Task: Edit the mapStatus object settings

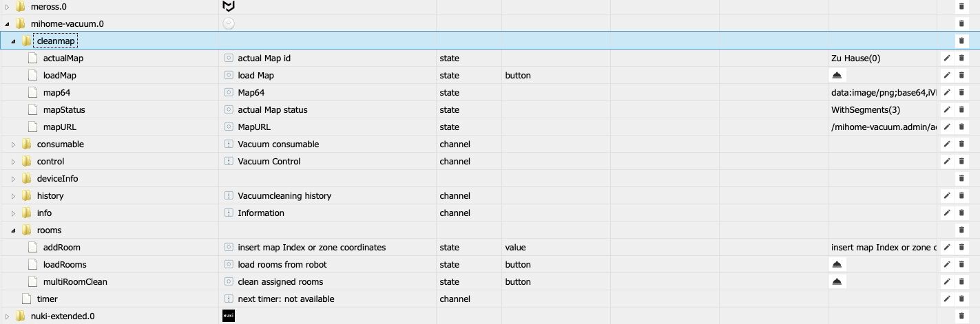Action: (x=947, y=110)
